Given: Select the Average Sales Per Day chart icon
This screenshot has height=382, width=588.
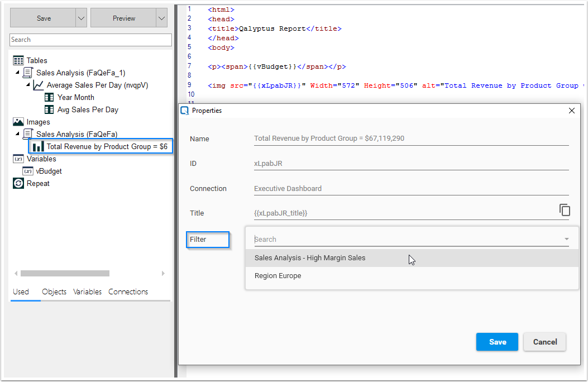Looking at the screenshot, I should (x=38, y=85).
